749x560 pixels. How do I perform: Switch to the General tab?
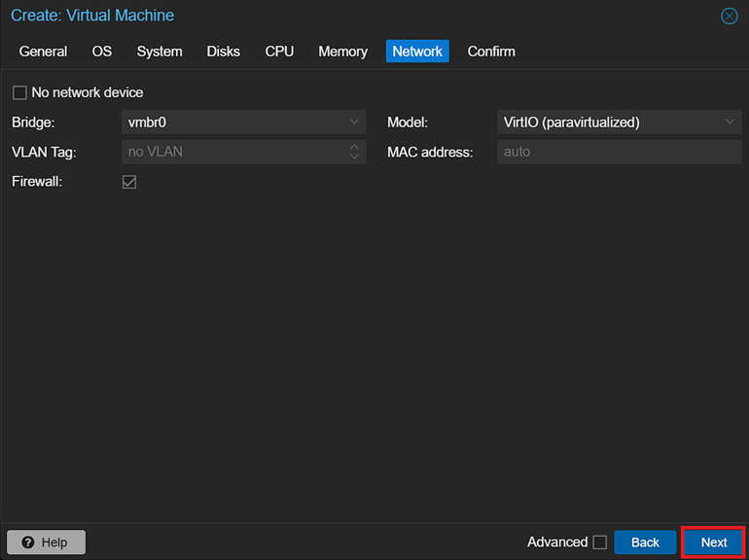[43, 52]
